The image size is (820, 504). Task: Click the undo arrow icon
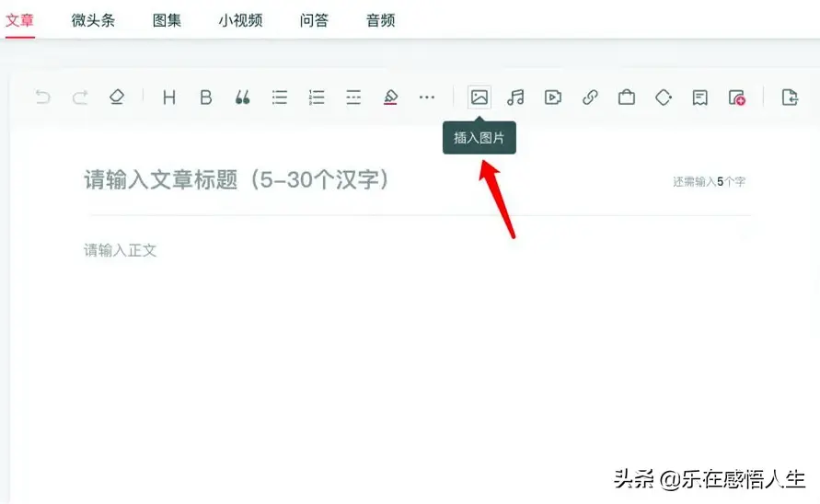pos(42,97)
